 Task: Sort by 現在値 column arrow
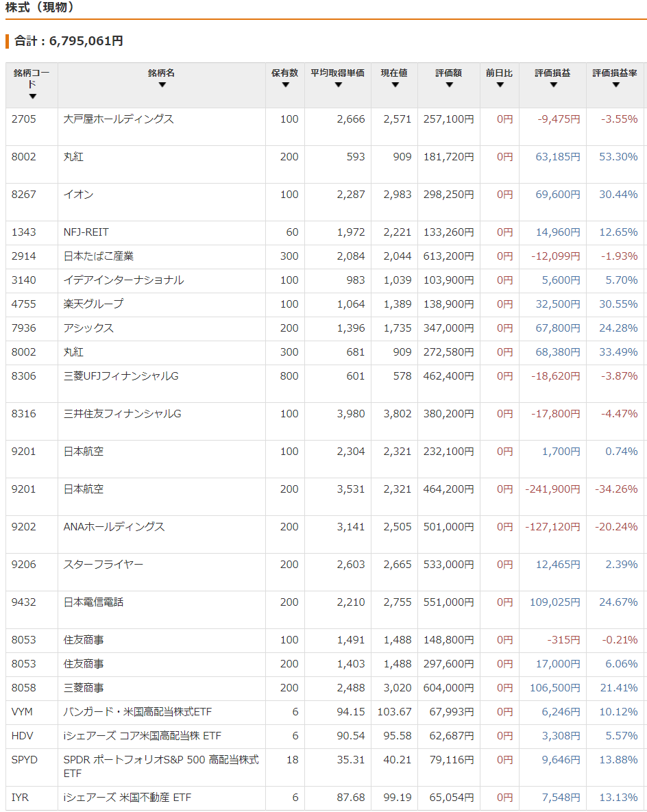click(395, 85)
